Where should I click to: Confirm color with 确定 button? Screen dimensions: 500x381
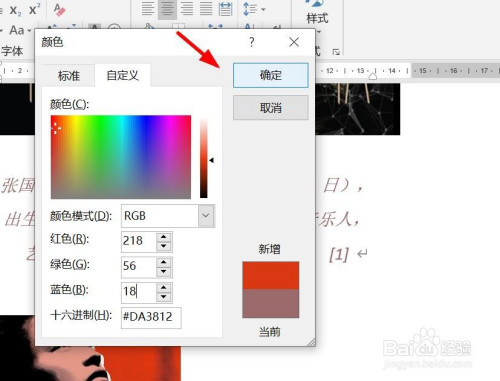[271, 75]
